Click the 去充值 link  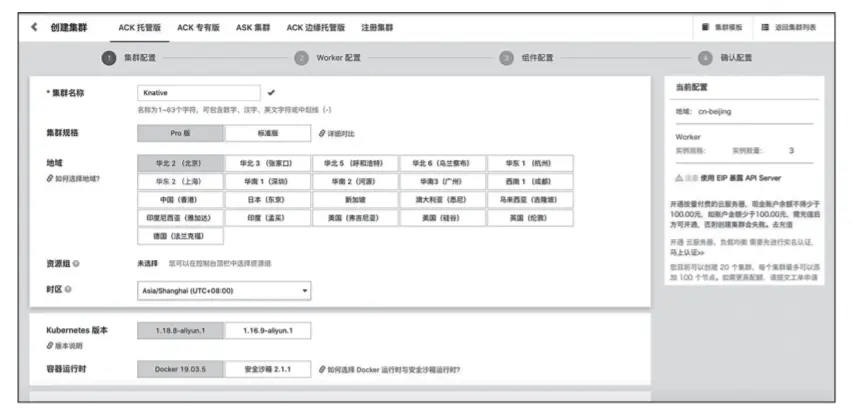[782, 224]
